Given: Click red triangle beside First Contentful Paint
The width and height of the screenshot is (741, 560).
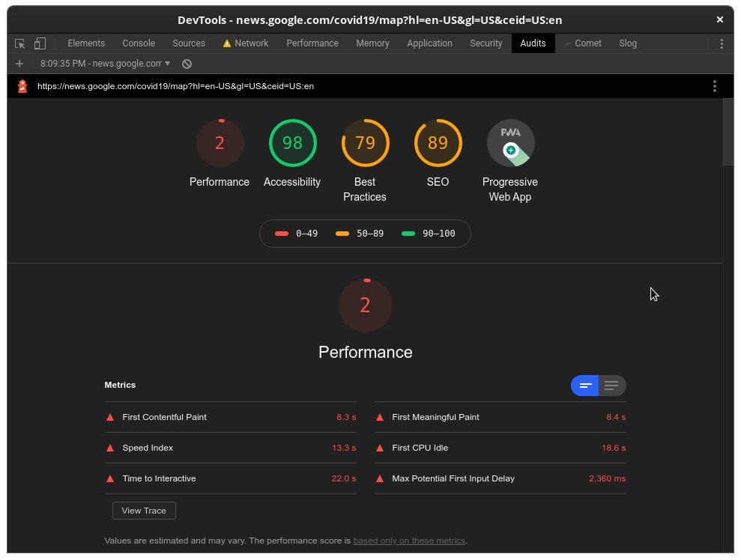Looking at the screenshot, I should 110,417.
